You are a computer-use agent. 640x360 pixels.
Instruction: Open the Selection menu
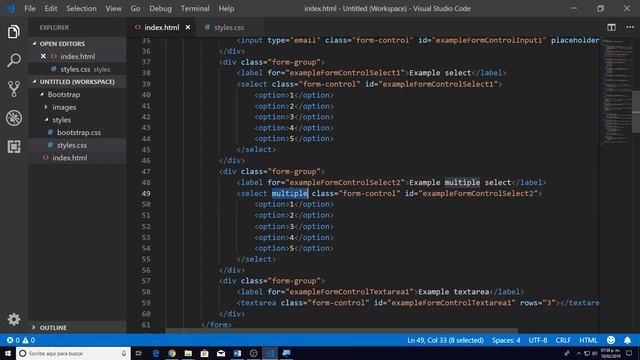coord(81,8)
